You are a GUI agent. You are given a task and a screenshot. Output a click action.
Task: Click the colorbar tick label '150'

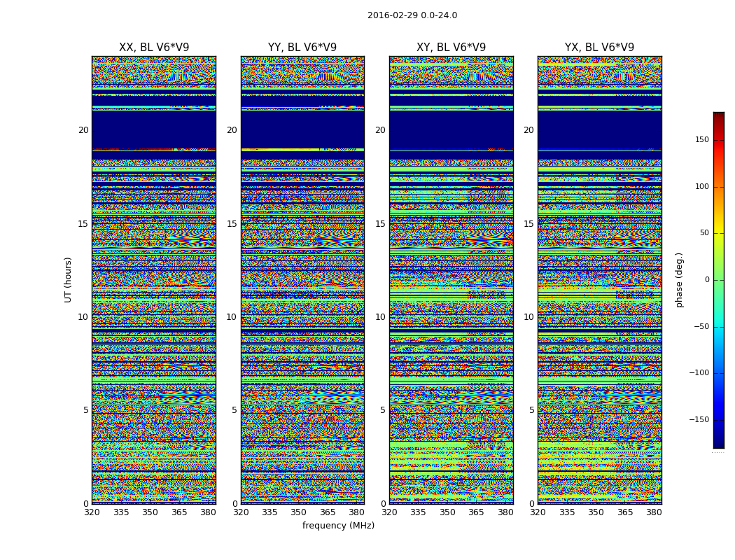[702, 139]
